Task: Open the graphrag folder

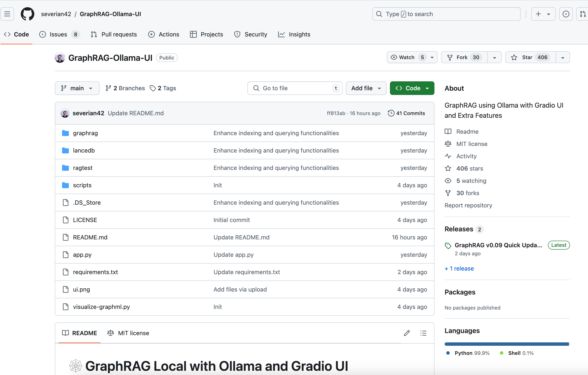Action: click(x=85, y=133)
